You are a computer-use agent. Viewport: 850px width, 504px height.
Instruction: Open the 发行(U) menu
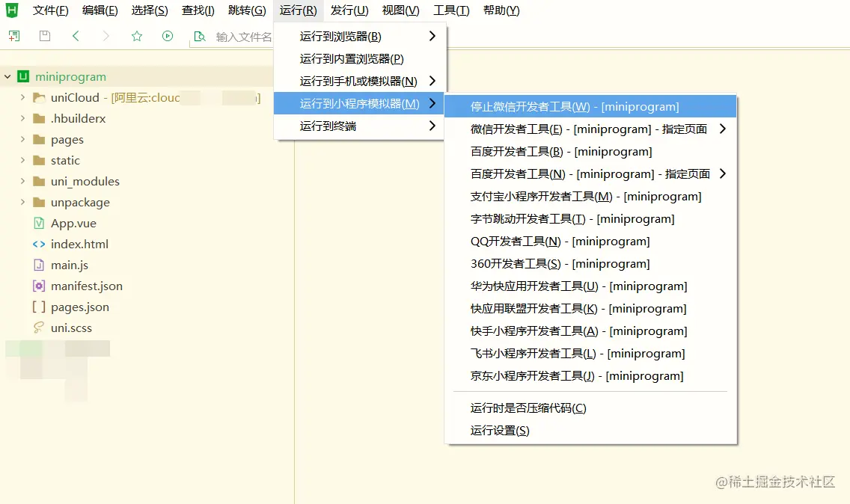pos(349,10)
